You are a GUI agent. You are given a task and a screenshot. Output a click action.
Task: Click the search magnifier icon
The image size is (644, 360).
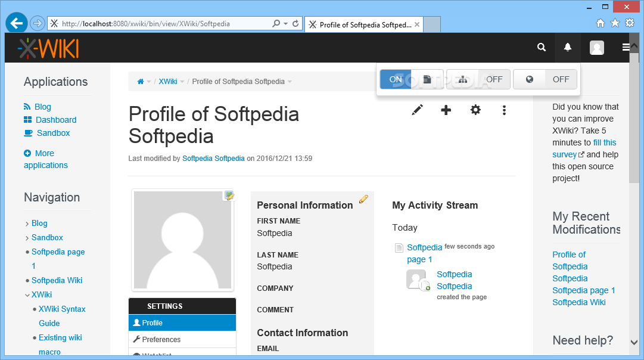pyautogui.click(x=541, y=46)
